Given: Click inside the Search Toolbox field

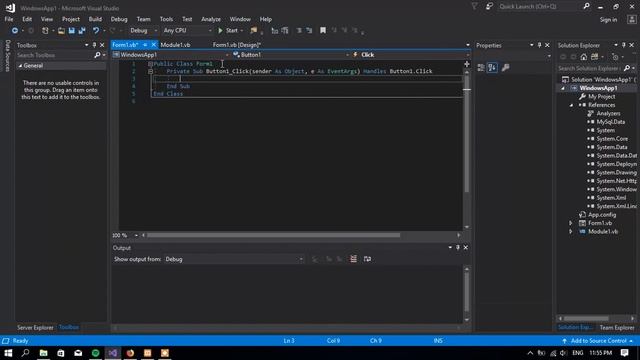Looking at the screenshot, I should [55, 55].
